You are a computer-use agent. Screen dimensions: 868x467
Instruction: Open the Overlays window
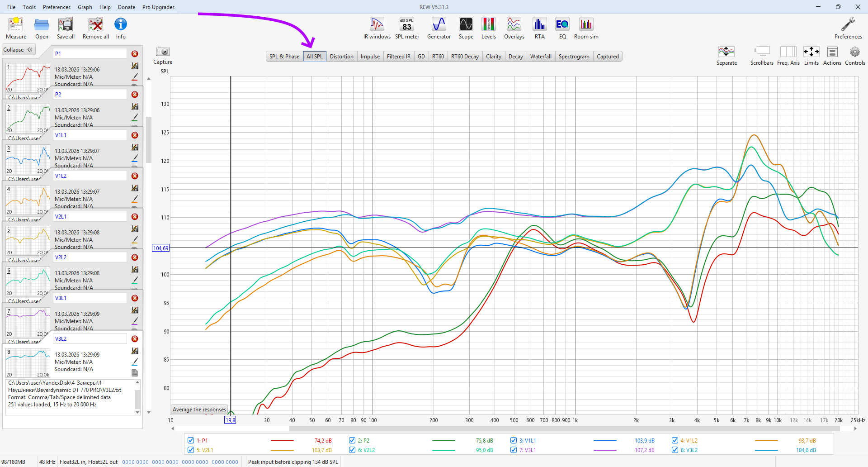pos(514,28)
